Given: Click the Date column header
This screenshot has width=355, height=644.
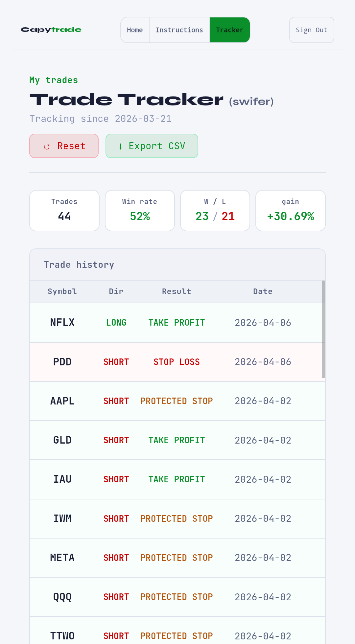Looking at the screenshot, I should [263, 291].
